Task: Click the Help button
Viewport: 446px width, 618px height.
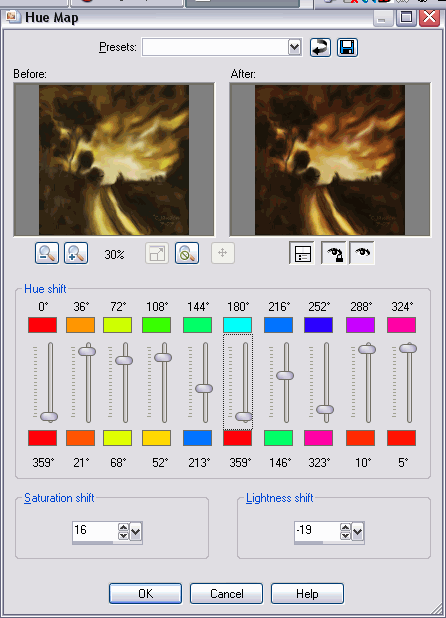Action: pos(307,594)
